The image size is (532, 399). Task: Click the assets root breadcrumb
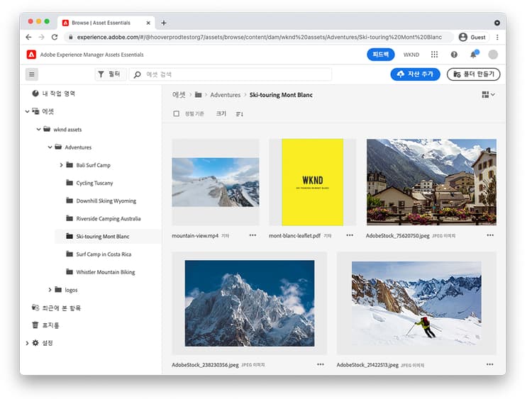(x=179, y=95)
